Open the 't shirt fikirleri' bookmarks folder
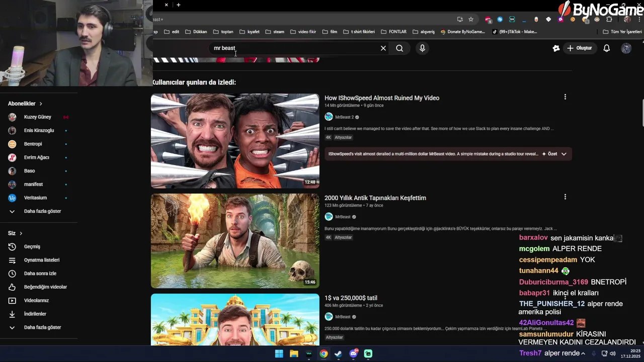Viewport: 644px width, 362px height. 359,32
